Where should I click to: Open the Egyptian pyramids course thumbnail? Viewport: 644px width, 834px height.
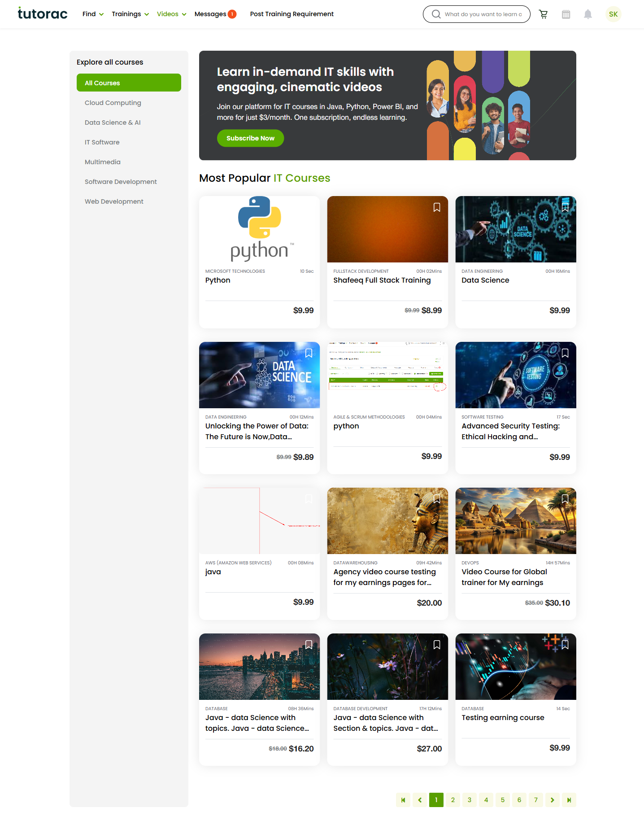(516, 521)
